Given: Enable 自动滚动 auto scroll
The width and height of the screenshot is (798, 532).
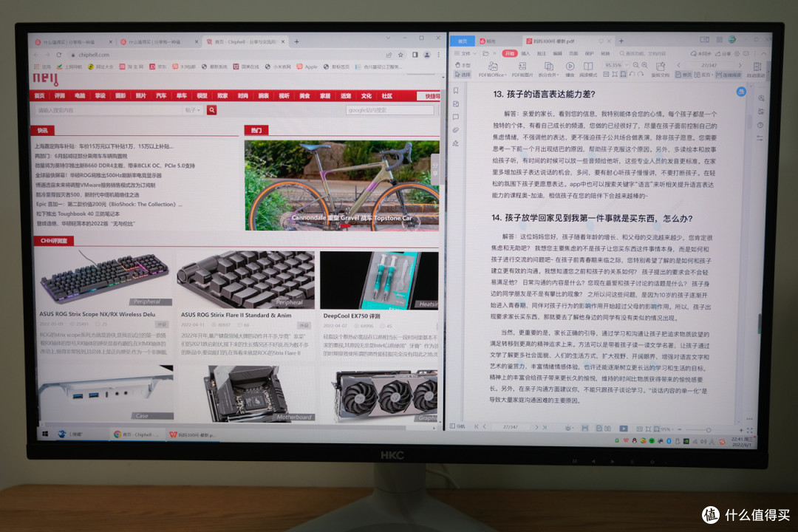Looking at the screenshot, I should point(757,69).
